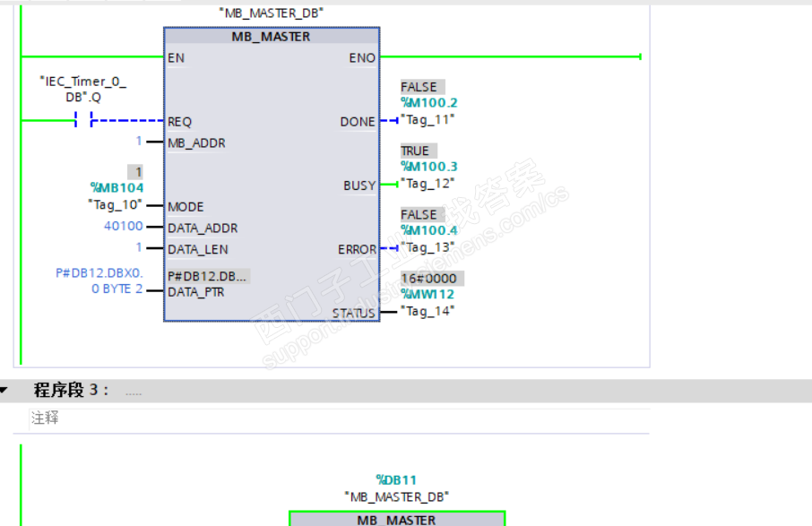Image resolution: width=812 pixels, height=526 pixels.
Task: Select the second MB_MASTER block in segment 3
Action: coord(397,519)
